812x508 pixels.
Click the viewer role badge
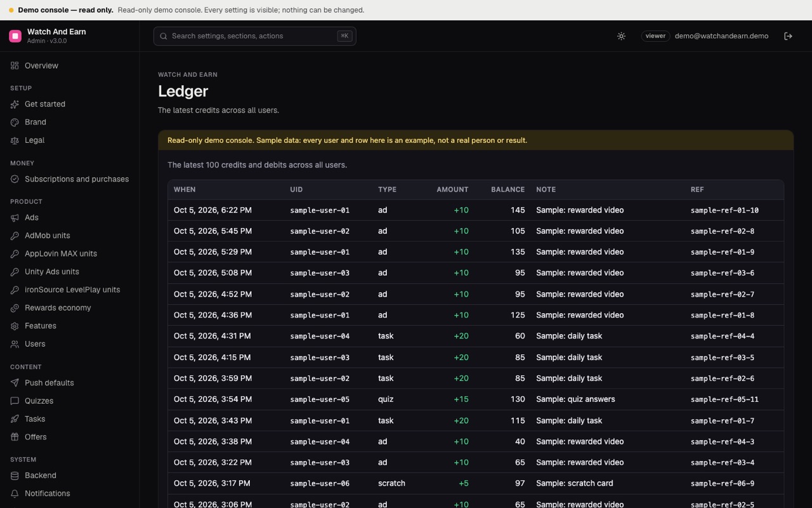pyautogui.click(x=655, y=36)
